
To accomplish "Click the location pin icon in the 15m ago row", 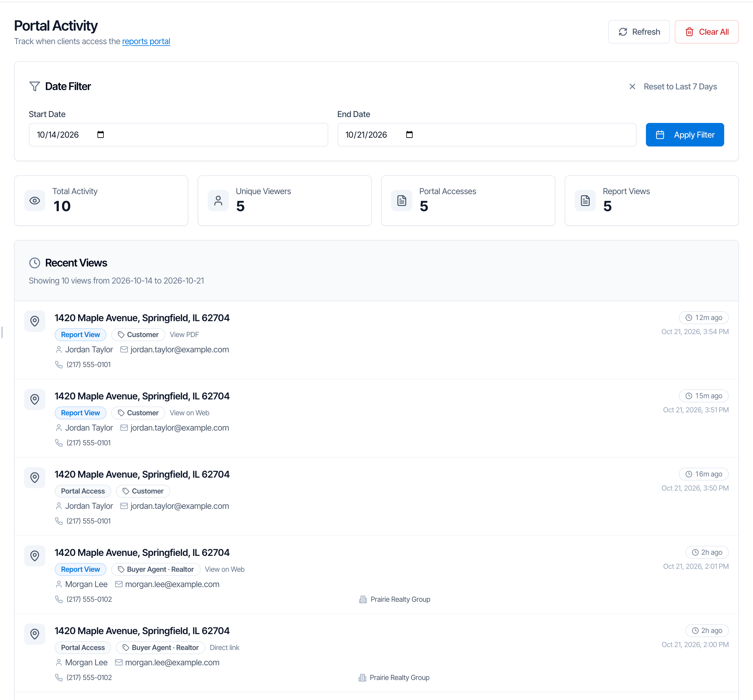I will coord(34,400).
